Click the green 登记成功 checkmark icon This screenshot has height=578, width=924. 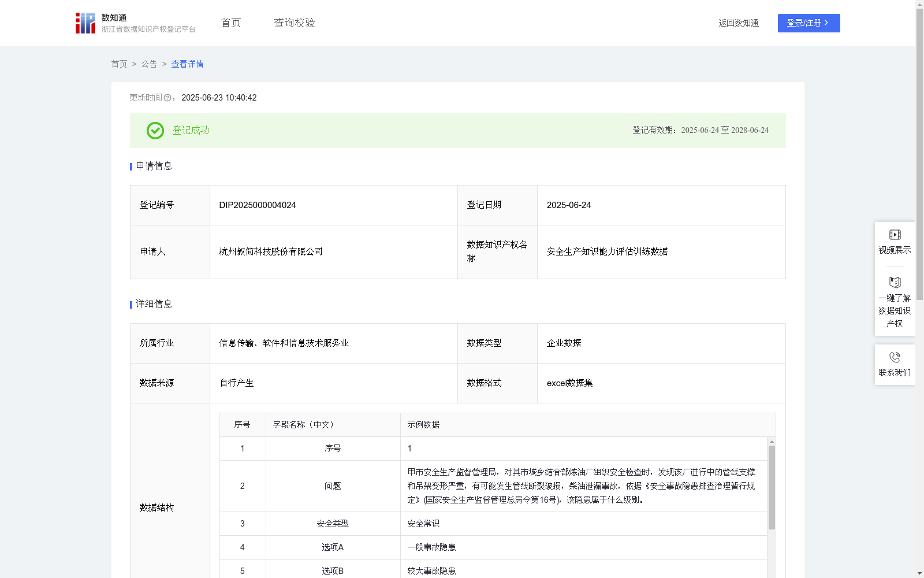[x=155, y=131]
